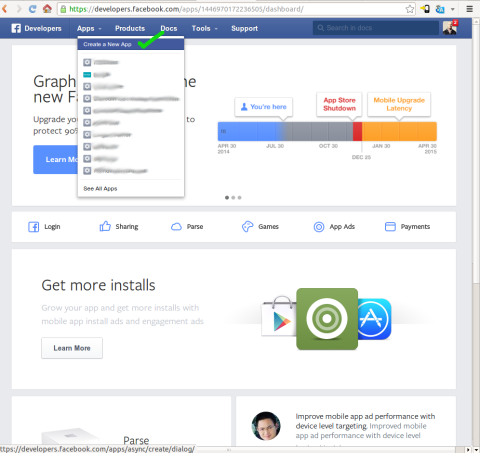Click the DEC 25 red timeline segment
Image resolution: width=480 pixels, height=453 pixels.
coord(357,131)
